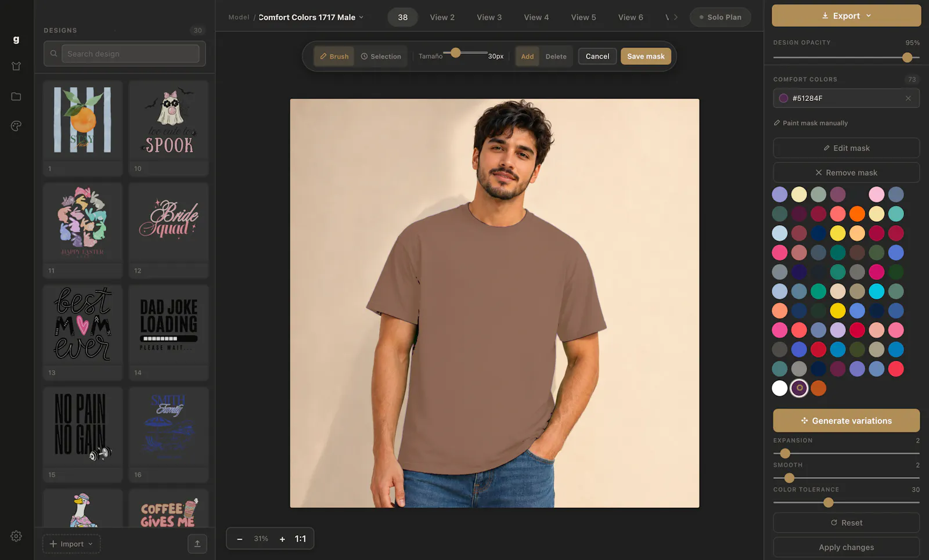The width and height of the screenshot is (929, 560).
Task: Click Remove mask button
Action: [846, 172]
